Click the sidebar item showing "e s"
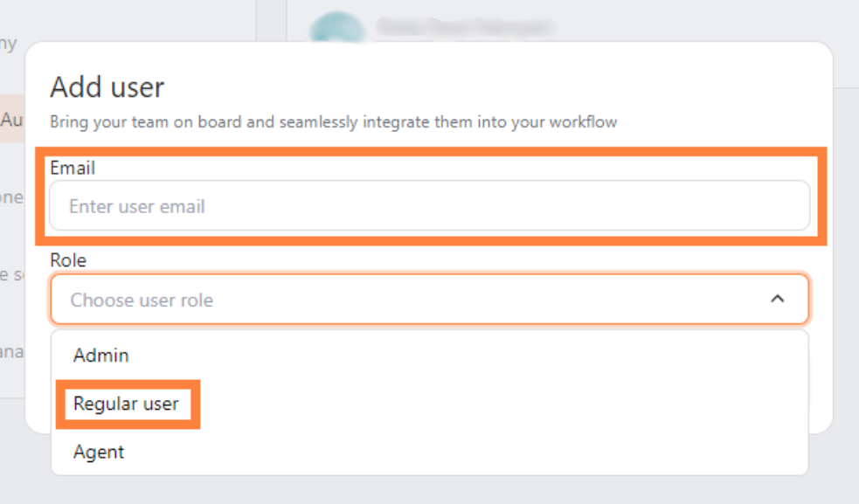Image resolution: width=859 pixels, height=504 pixels. tap(11, 275)
